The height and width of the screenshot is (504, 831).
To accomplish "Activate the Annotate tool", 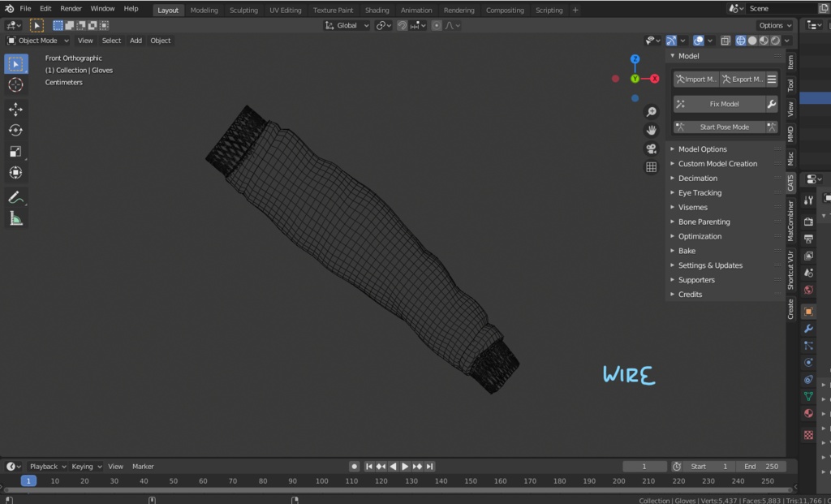I will tap(16, 197).
